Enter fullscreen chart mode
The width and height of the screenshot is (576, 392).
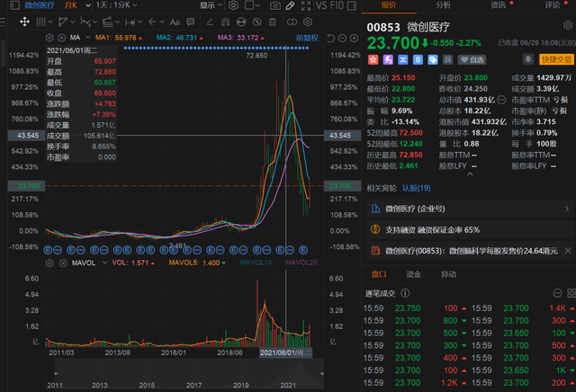point(306,5)
